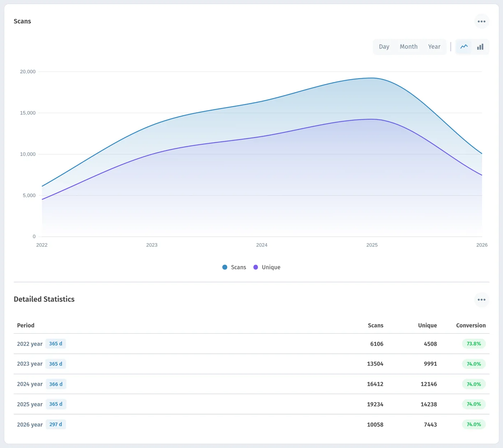The width and height of the screenshot is (503, 448).
Task: Click unique value 14238
Action: pos(429,404)
